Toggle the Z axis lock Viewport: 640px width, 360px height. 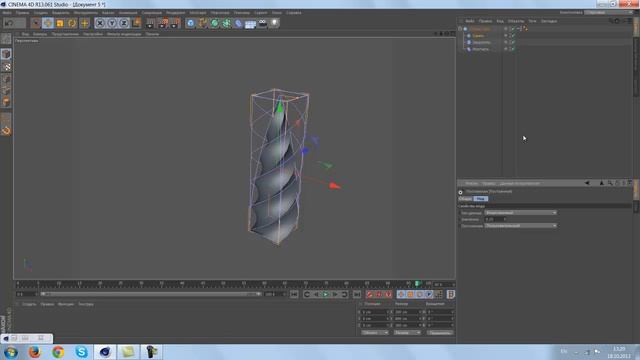124,23
